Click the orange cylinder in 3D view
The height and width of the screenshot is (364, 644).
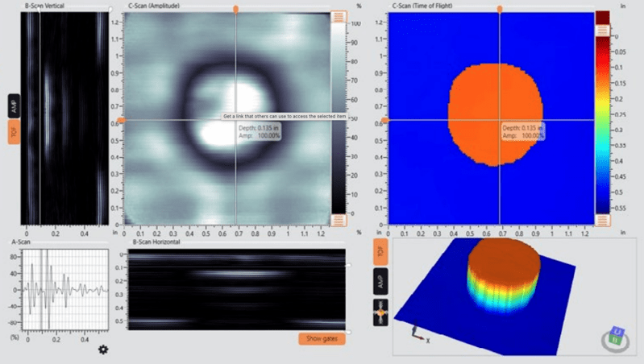504,275
